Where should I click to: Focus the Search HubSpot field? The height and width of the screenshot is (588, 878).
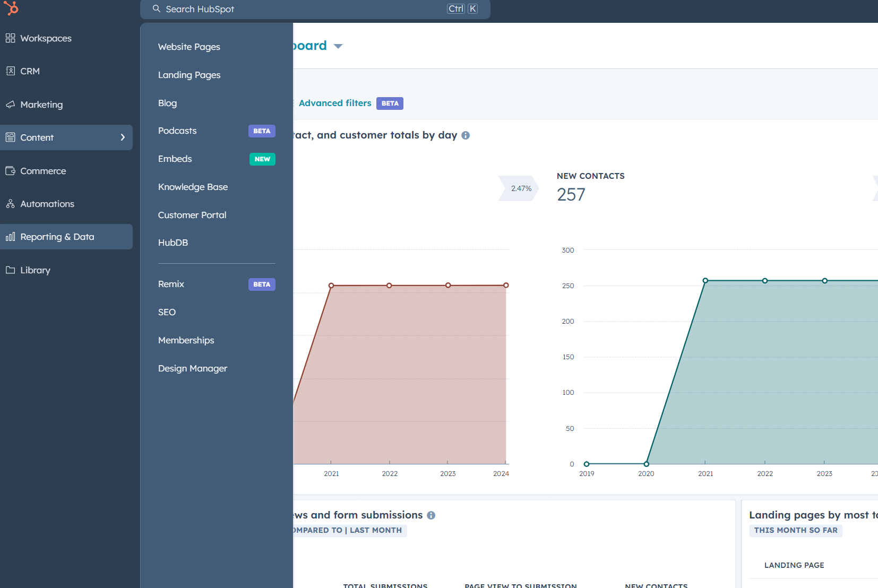pyautogui.click(x=315, y=9)
